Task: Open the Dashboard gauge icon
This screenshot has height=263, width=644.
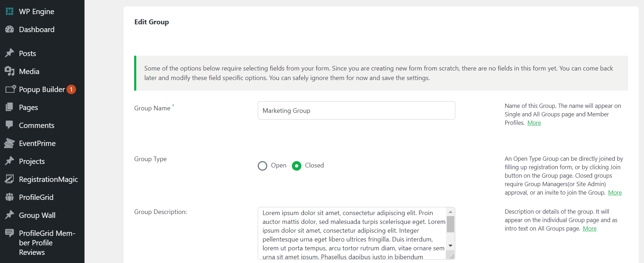Action: tap(10, 30)
